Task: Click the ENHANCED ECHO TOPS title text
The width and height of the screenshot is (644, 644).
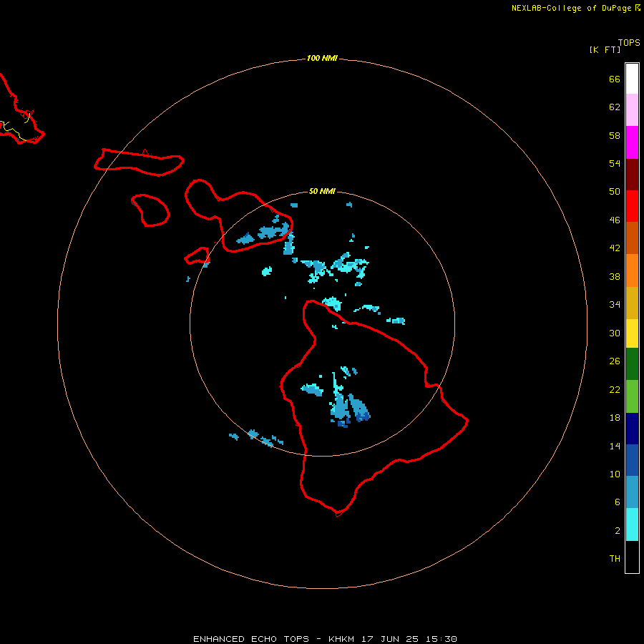Action: click(x=251, y=639)
